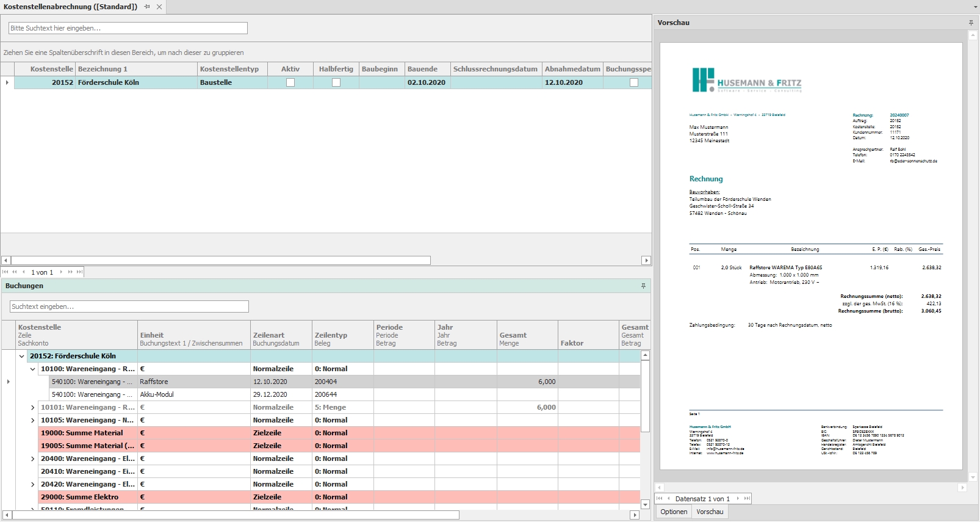Go to first Datensatz in preview navigator
The height and width of the screenshot is (522, 980).
[x=660, y=499]
